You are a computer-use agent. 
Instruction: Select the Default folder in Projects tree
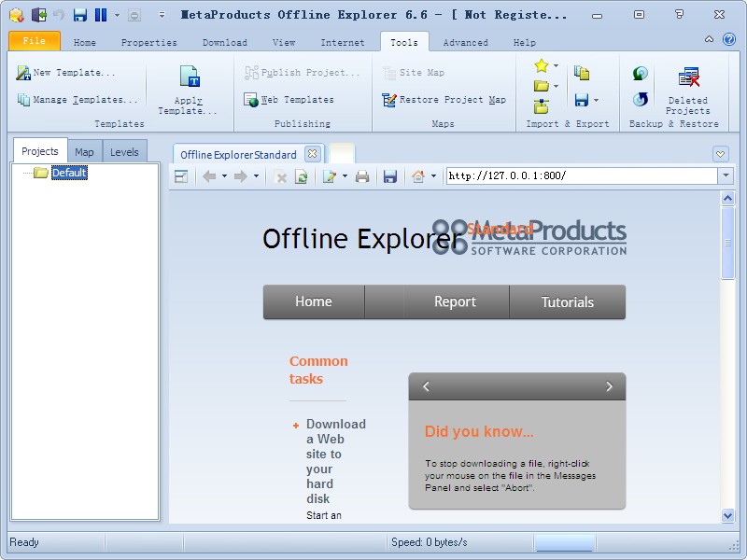[69, 173]
